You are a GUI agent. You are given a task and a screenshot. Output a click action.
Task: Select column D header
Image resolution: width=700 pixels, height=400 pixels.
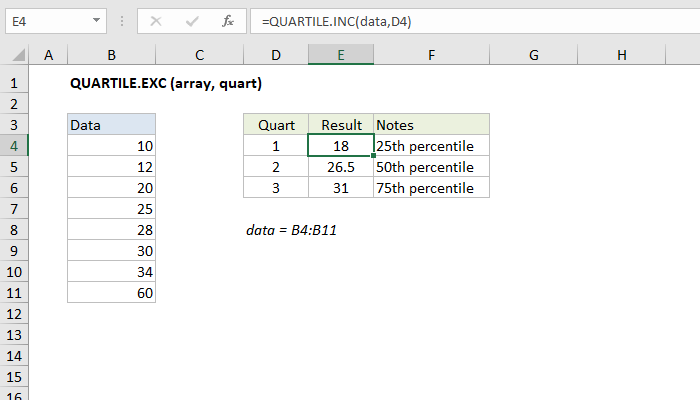pos(276,55)
